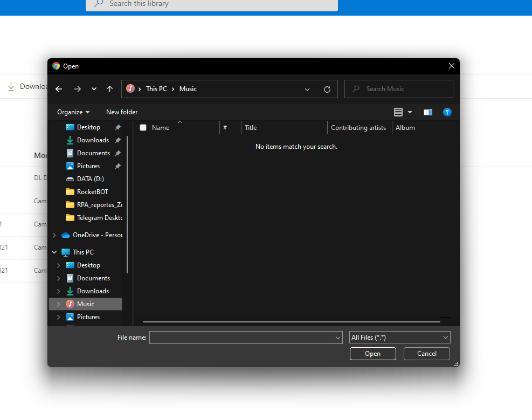The image size is (532, 420).
Task: Open the recent locations dropdown arrow
Action: tap(94, 89)
